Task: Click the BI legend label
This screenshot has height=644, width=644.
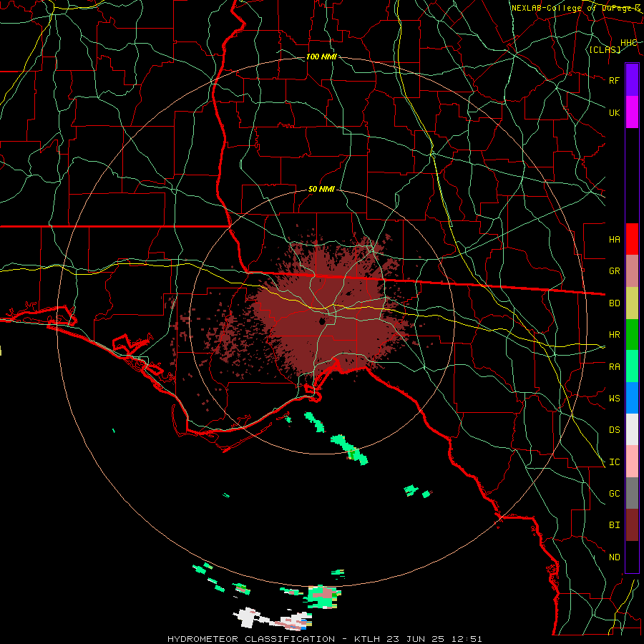Action: (x=614, y=525)
